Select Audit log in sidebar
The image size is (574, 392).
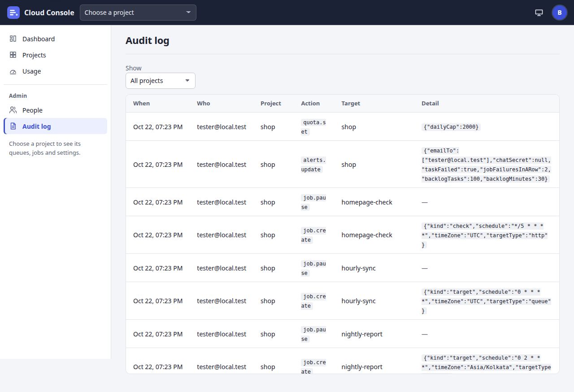click(x=56, y=126)
